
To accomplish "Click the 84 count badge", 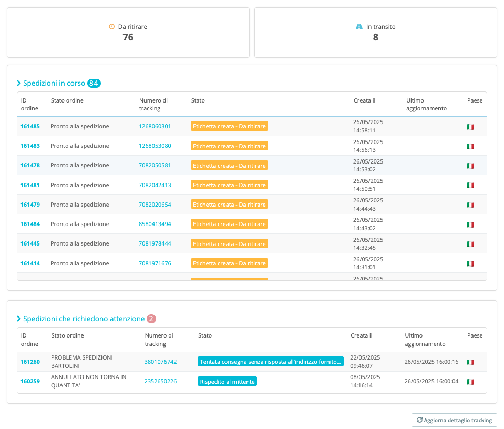I will (94, 83).
